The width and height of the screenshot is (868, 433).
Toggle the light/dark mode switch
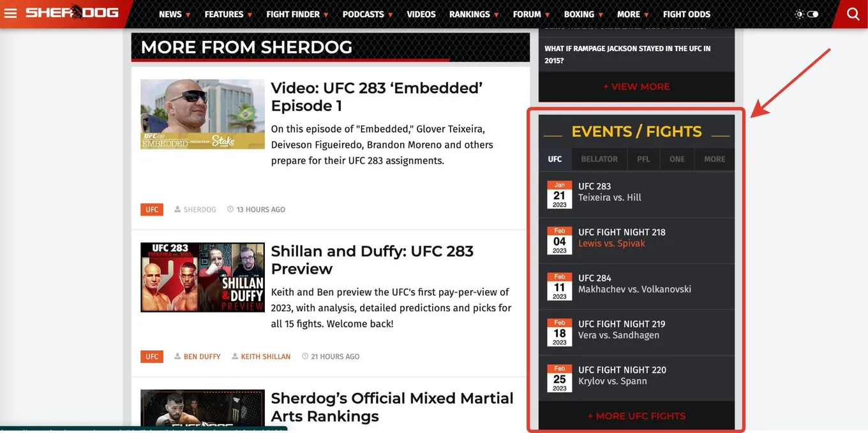812,14
